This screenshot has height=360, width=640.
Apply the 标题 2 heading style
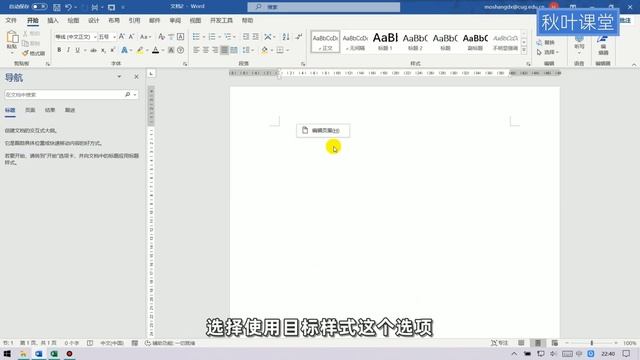point(415,42)
